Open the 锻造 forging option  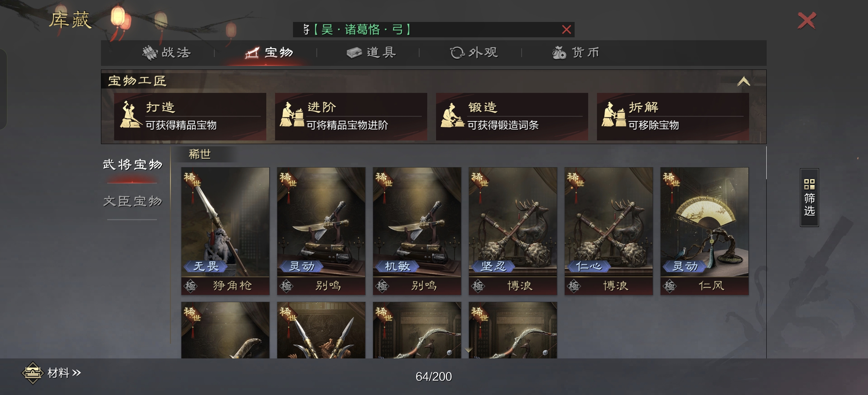pyautogui.click(x=512, y=116)
